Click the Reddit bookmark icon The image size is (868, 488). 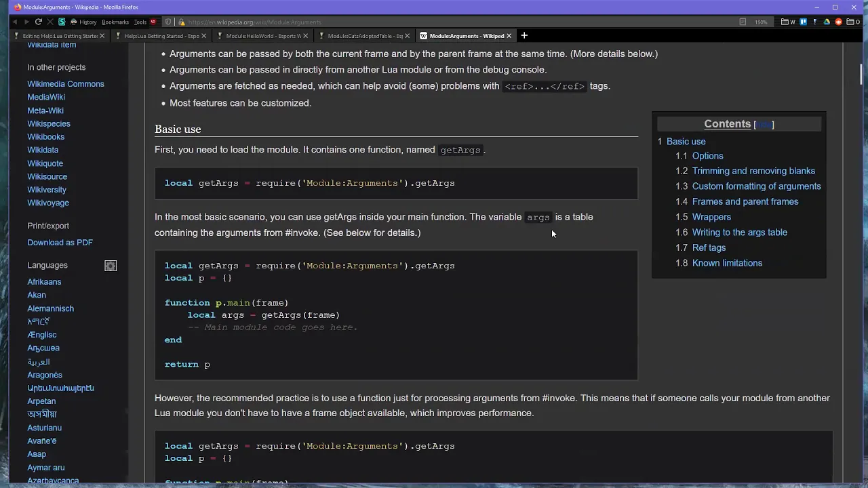tap(838, 22)
